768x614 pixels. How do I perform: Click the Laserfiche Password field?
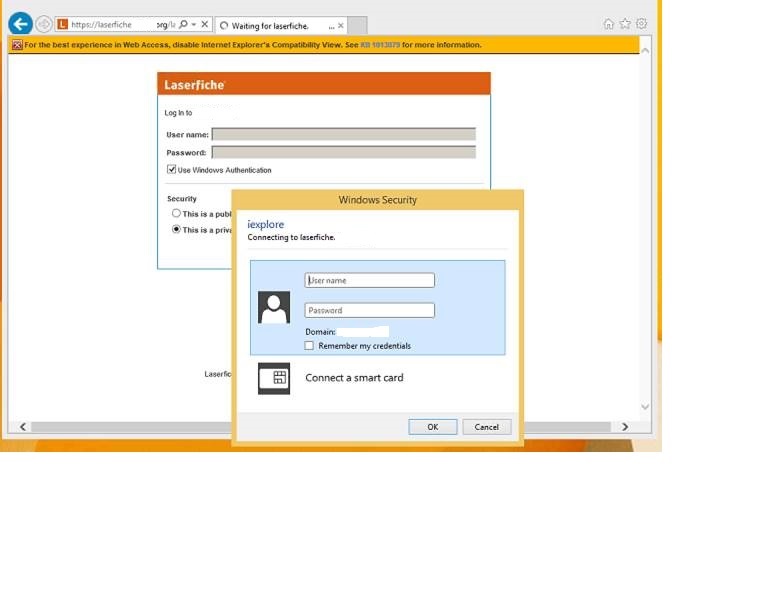pyautogui.click(x=343, y=152)
